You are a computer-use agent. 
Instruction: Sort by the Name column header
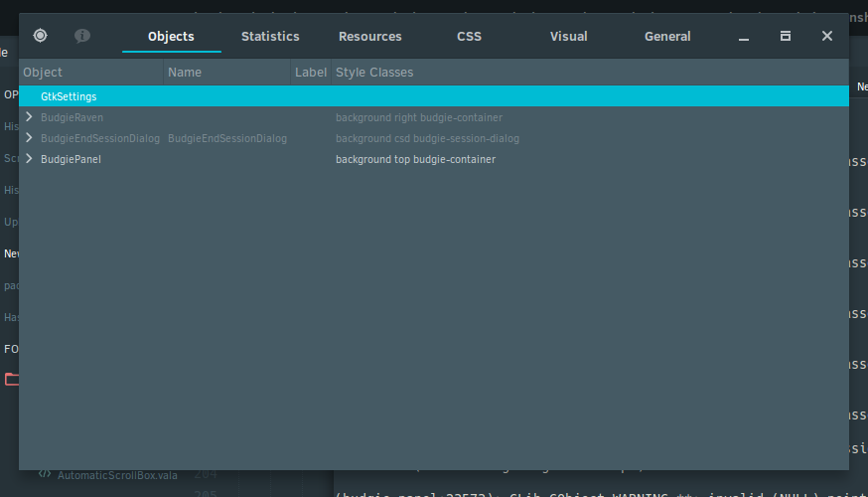227,73
